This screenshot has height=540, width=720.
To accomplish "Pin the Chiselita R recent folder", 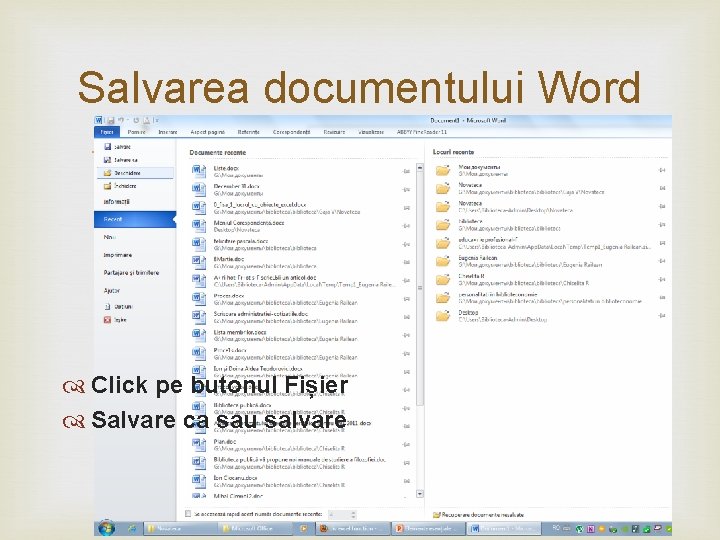I will tap(662, 280).
